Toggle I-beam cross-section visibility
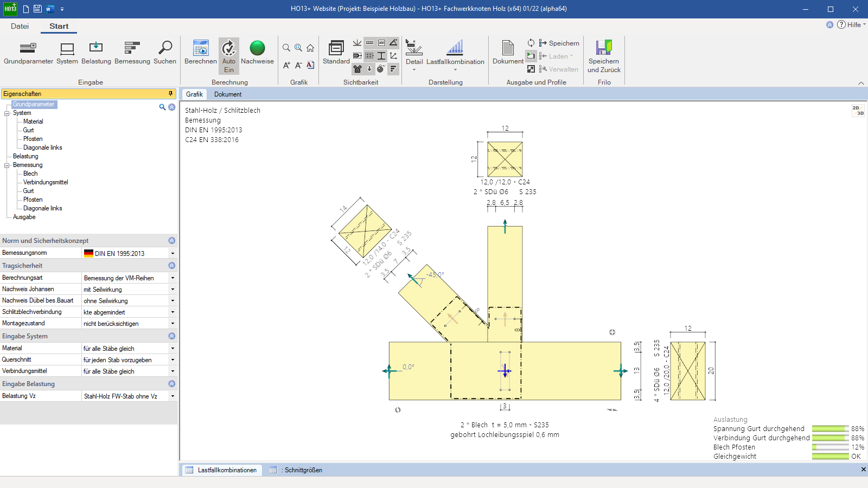This screenshot has height=488, width=868. pyautogui.click(x=381, y=56)
